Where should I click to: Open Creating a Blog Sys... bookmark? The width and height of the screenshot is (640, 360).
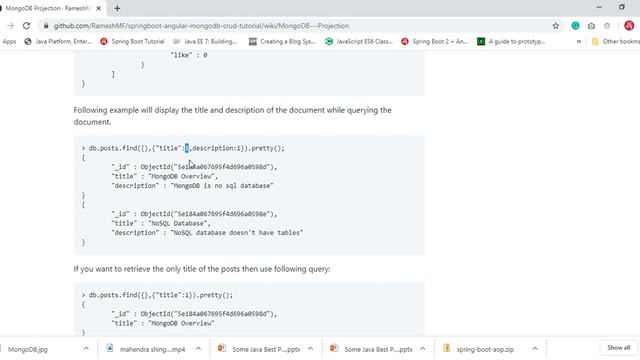coord(282,41)
